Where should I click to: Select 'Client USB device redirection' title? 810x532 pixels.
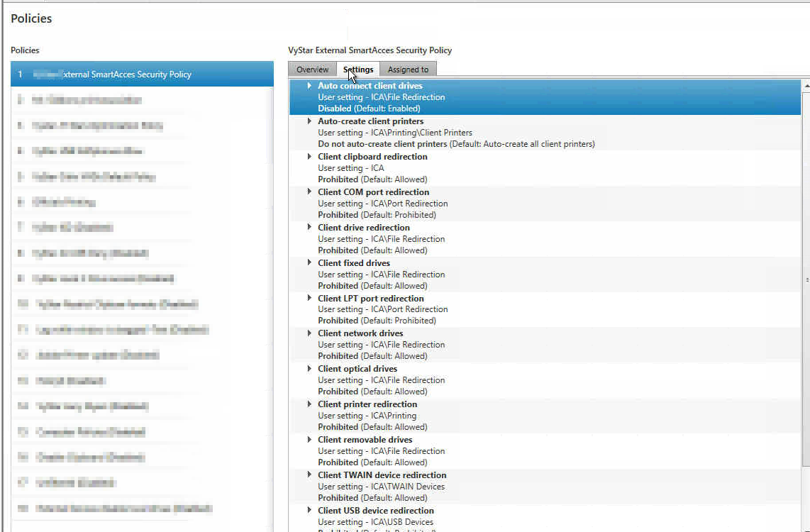coord(375,511)
